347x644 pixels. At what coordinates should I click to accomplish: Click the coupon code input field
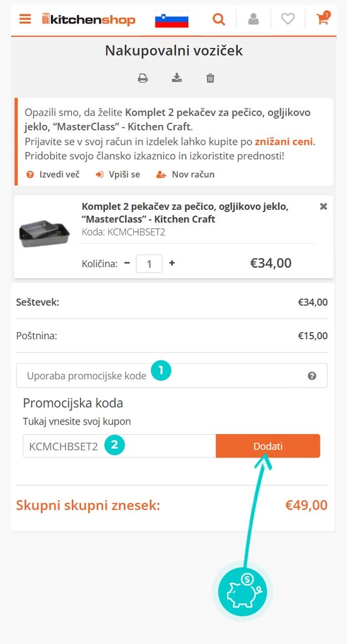(111, 445)
